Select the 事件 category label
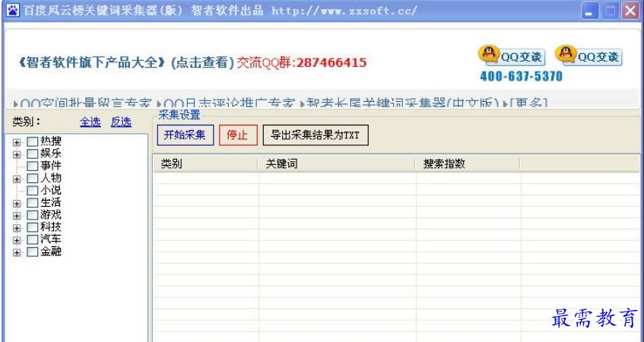 pyautogui.click(x=51, y=166)
